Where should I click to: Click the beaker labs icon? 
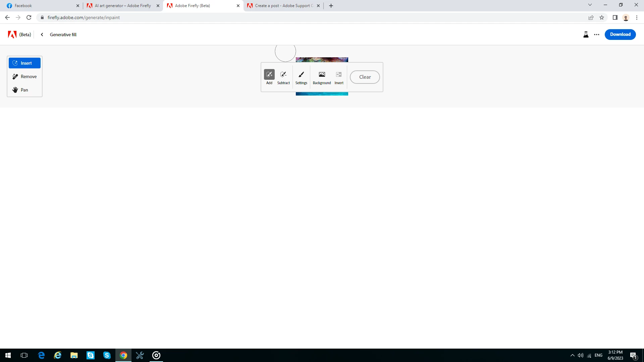(586, 35)
